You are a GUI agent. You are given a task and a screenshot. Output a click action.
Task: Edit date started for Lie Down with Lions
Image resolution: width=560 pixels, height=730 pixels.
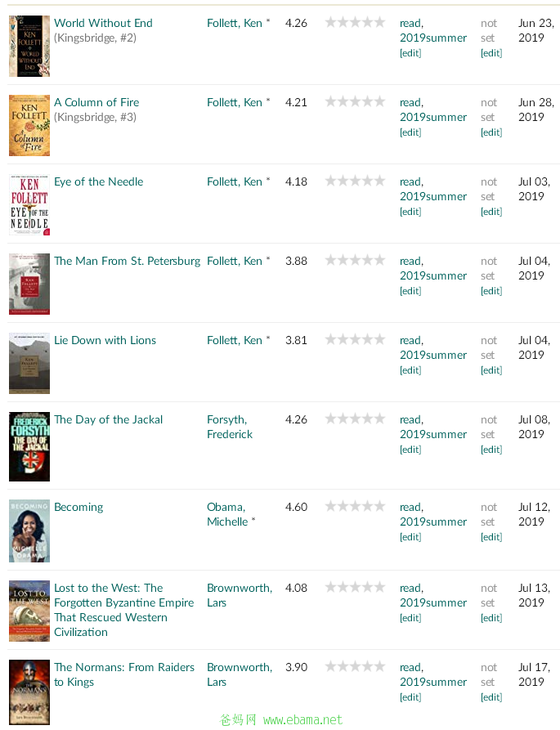click(491, 370)
